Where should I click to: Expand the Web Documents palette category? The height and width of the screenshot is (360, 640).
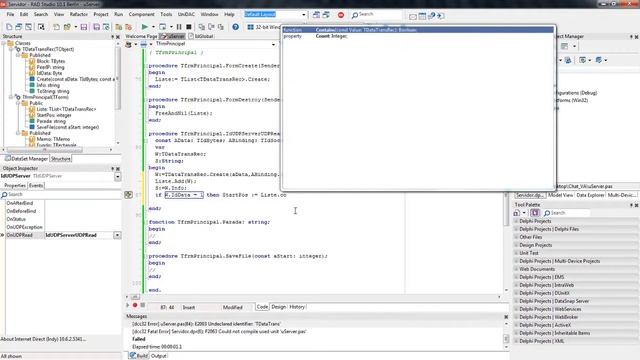(x=516, y=269)
